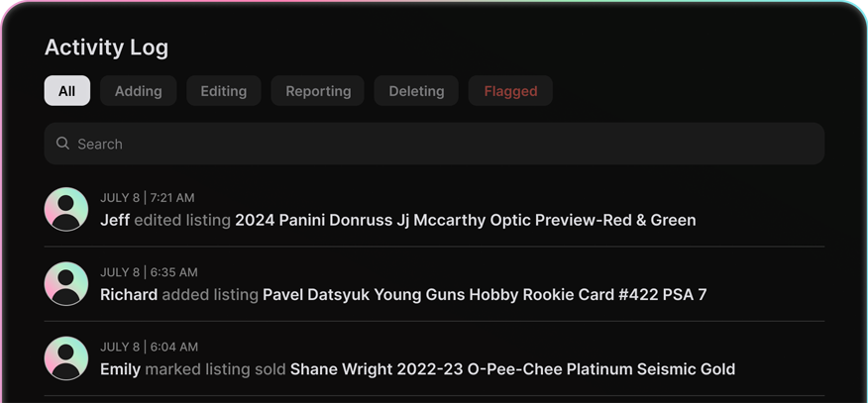The height and width of the screenshot is (403, 868).
Task: Open the Pavel Datsyuk Young Guns listing
Action: coord(485,294)
